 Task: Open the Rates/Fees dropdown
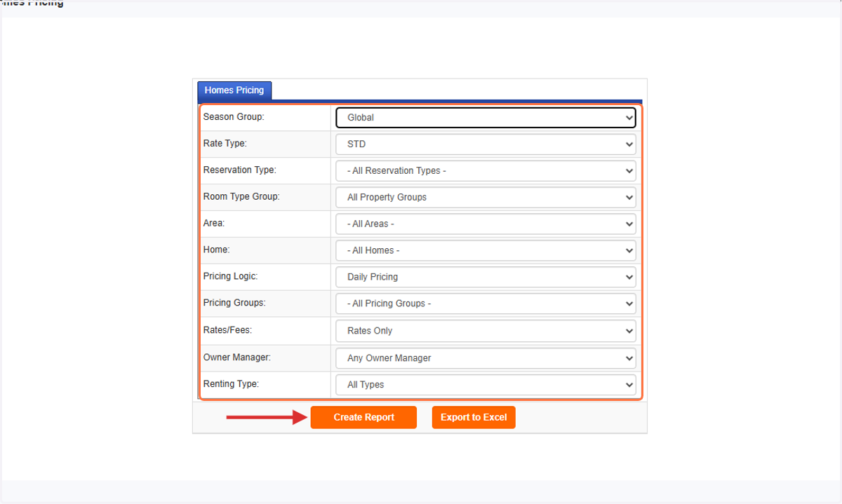[x=486, y=331]
